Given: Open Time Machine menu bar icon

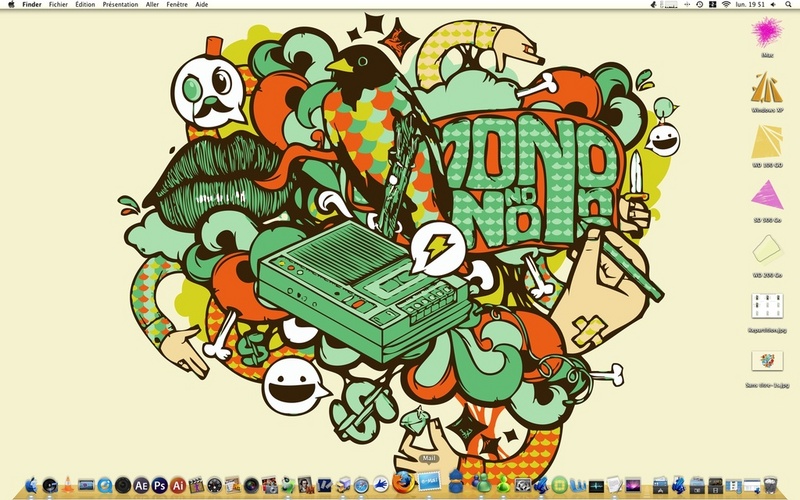Looking at the screenshot, I should click(699, 5).
